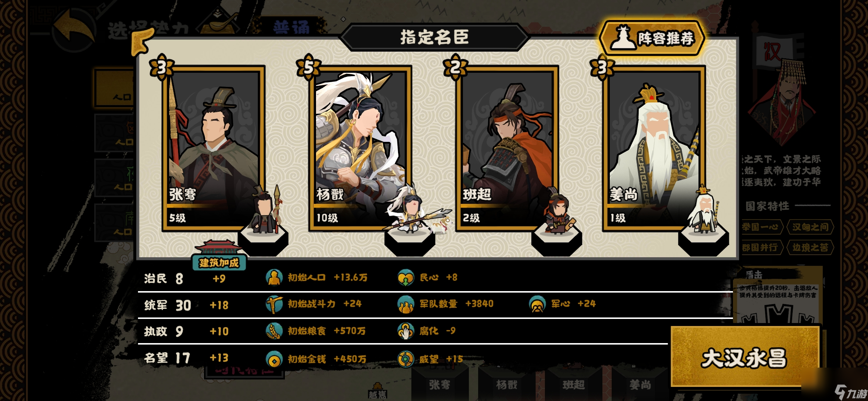The height and width of the screenshot is (401, 868).
Task: Click the 初始粮食 grain icon
Action: click(x=274, y=331)
